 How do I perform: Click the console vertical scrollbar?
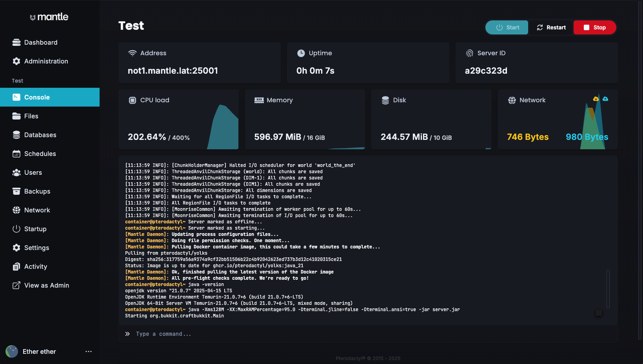608,289
